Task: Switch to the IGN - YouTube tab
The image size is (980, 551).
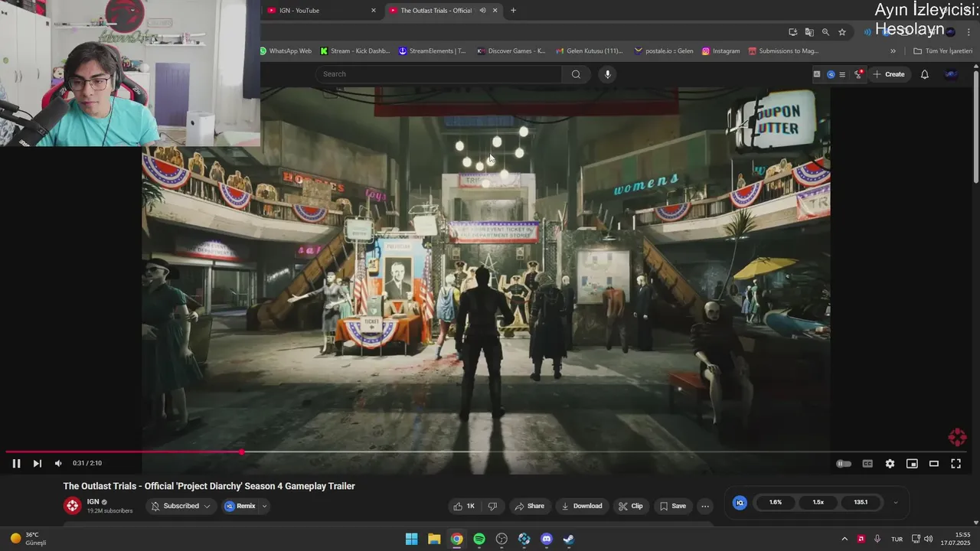Action: click(x=322, y=10)
